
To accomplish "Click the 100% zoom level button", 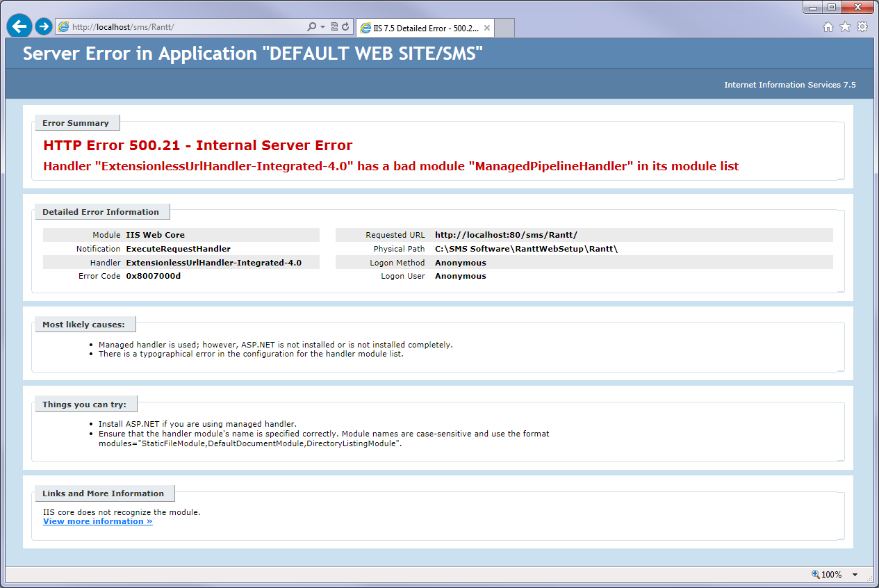I will click(832, 575).
